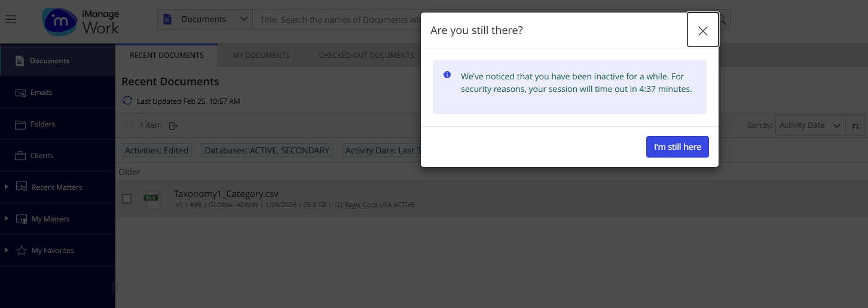
Task: Expand the Recent Matters tree
Action: pyautogui.click(x=7, y=187)
